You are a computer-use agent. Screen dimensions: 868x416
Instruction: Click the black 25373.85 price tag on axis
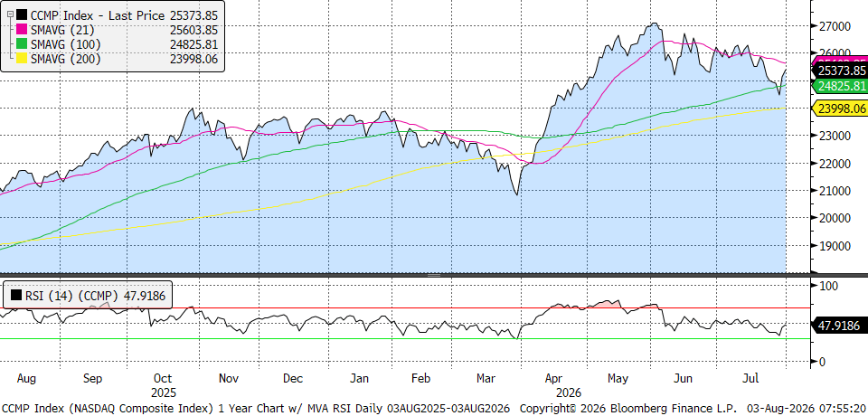(x=839, y=71)
